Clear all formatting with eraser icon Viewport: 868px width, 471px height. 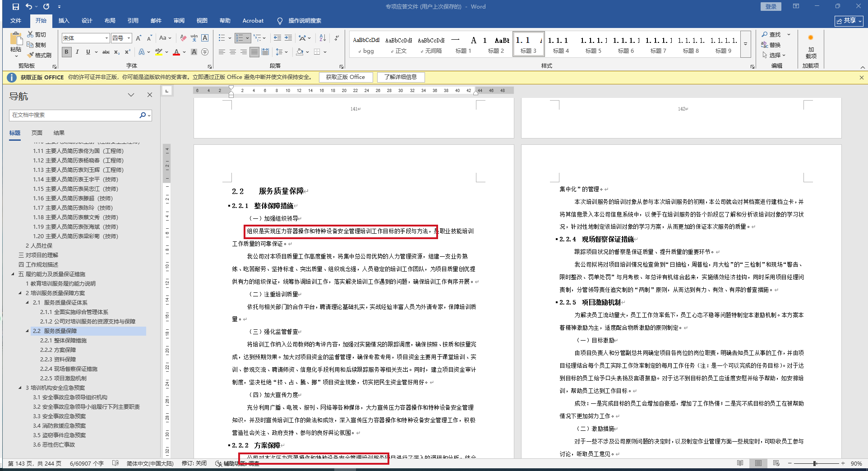[x=183, y=38]
